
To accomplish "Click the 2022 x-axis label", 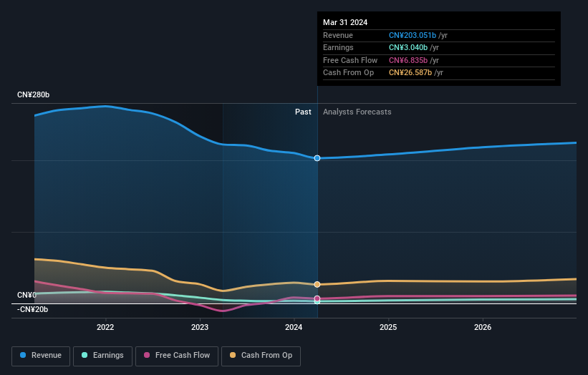I will click(x=105, y=327).
